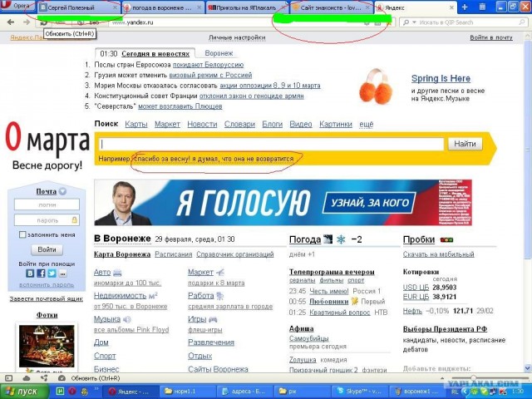Adjust the page zoom slider in the status bar
This screenshot has height=399, width=532.
tap(473, 378)
